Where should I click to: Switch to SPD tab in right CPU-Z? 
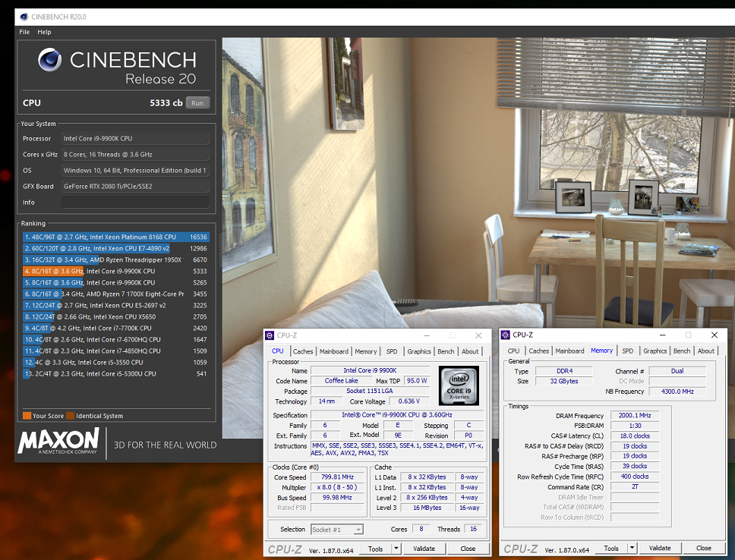(628, 351)
